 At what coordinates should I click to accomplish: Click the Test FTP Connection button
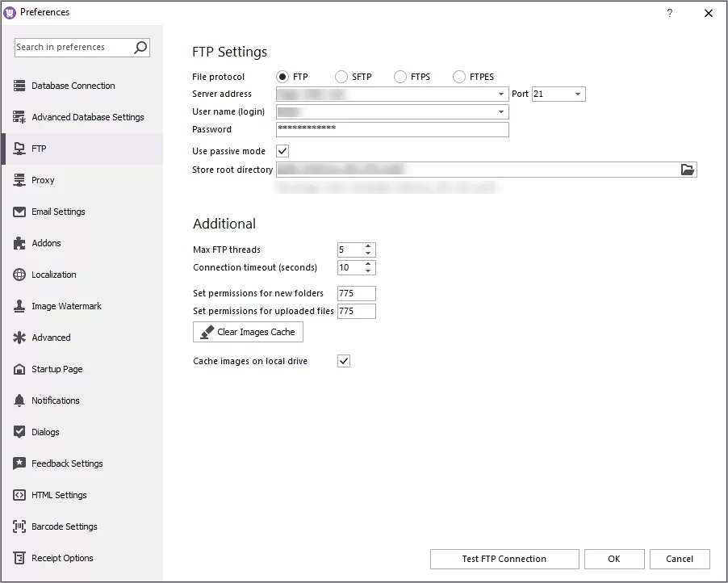pos(504,559)
